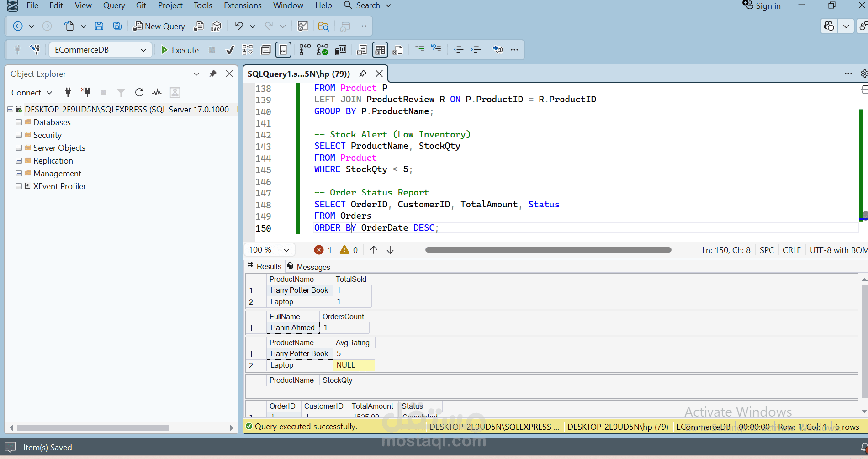Expand the Security node
The width and height of the screenshot is (868, 459).
click(19, 135)
